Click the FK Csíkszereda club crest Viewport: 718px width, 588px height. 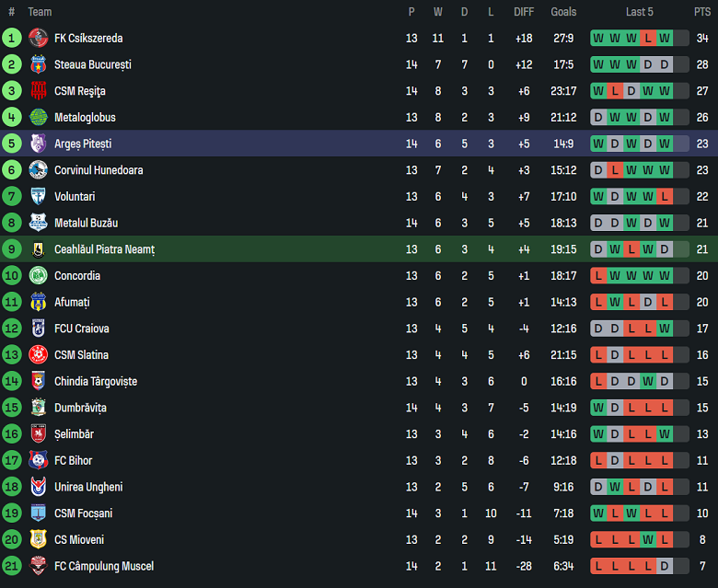click(x=38, y=38)
